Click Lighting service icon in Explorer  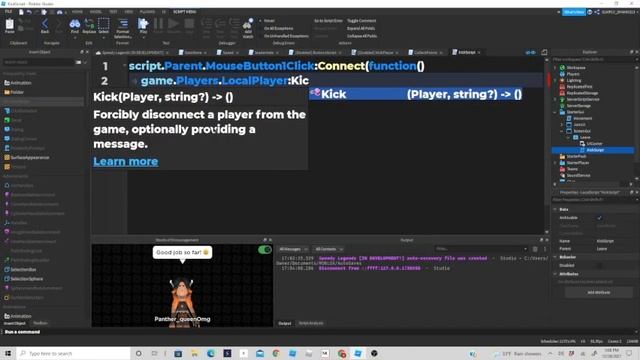[x=562, y=80]
